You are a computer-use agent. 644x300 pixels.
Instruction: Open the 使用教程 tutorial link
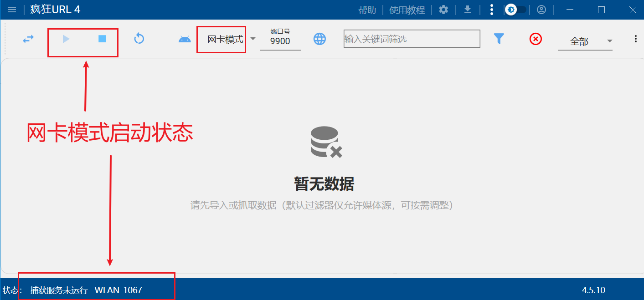[407, 10]
